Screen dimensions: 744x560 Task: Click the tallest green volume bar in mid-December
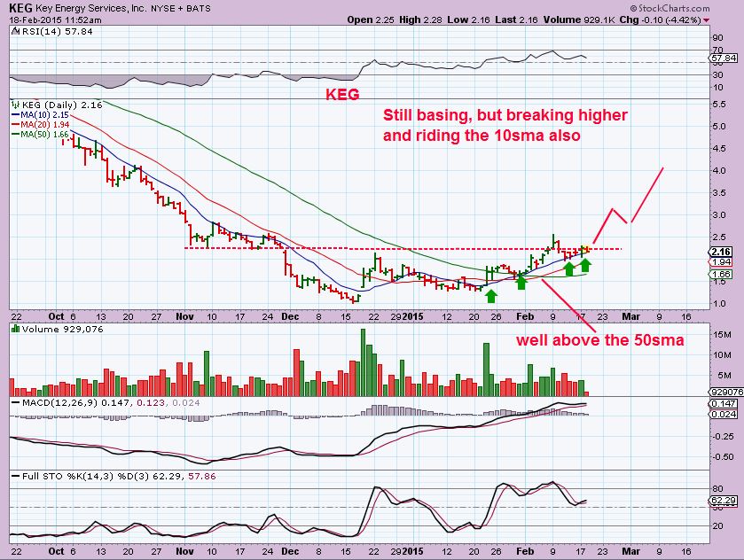click(364, 362)
